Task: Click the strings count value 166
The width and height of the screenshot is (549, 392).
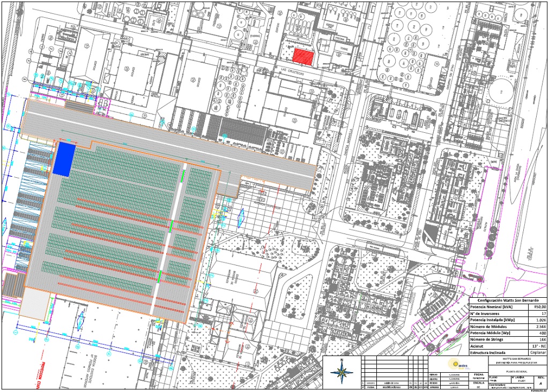Action: (x=543, y=340)
